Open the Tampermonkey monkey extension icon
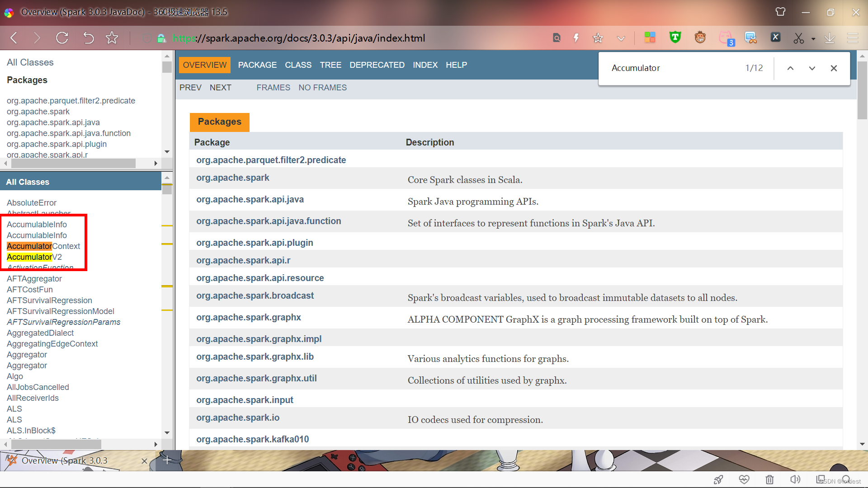 [700, 38]
